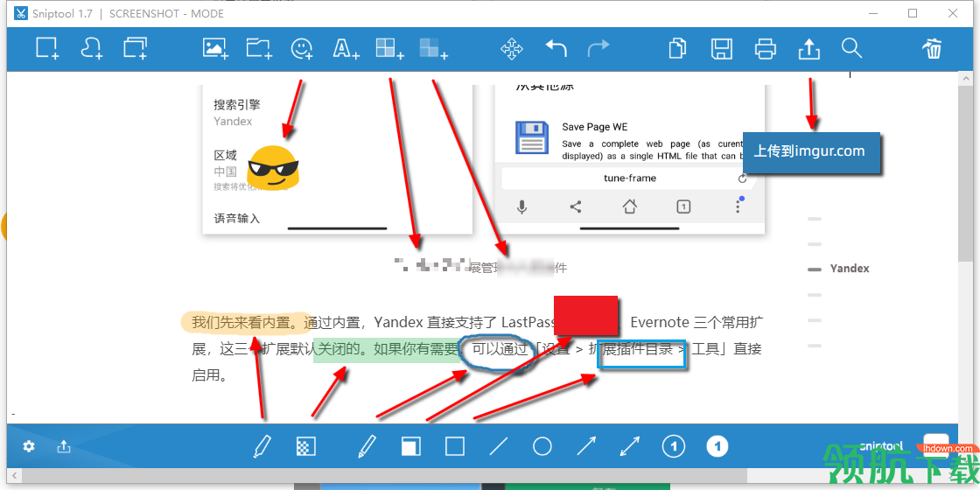The width and height of the screenshot is (980, 490).
Task: Open an image from a folder
Action: [258, 48]
